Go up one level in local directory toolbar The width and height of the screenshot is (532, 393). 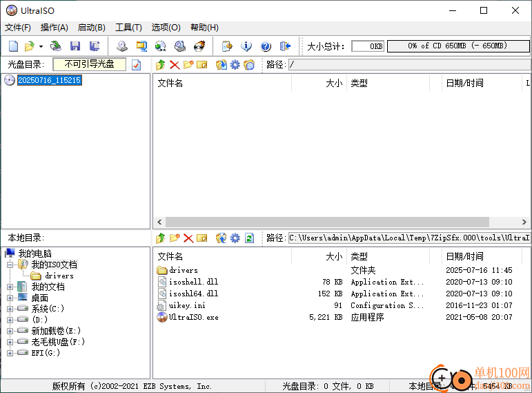pos(161,238)
